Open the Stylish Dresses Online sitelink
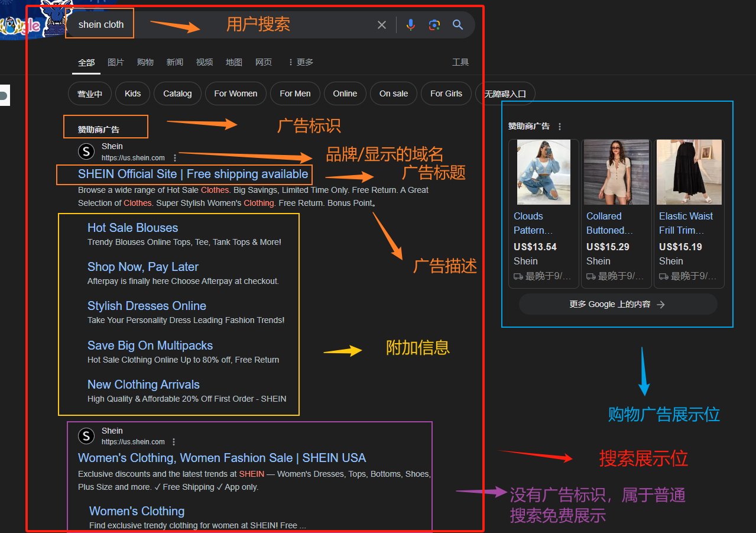Viewport: 756px width, 533px height. point(147,306)
